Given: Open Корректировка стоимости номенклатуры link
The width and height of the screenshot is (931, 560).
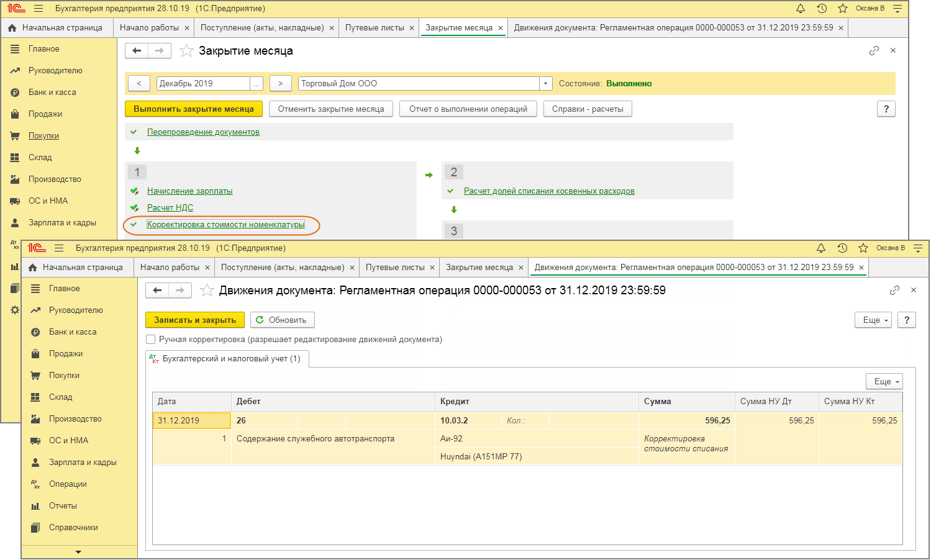Looking at the screenshot, I should coord(225,225).
